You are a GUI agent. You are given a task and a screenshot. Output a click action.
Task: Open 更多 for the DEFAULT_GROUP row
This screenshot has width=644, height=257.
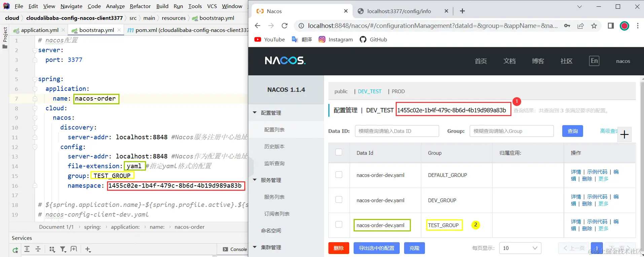(603, 179)
